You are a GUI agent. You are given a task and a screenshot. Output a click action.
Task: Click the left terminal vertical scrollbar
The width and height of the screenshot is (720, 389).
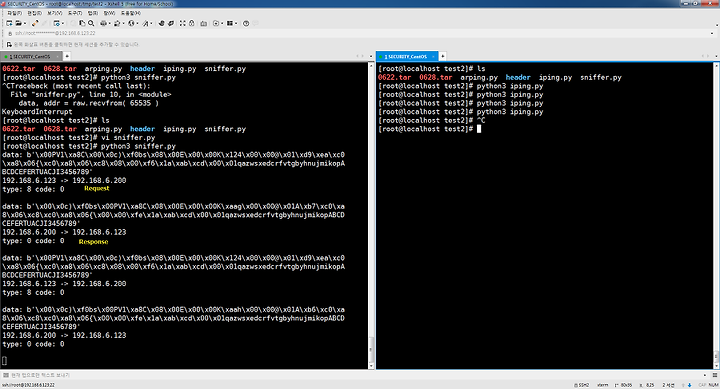371,215
